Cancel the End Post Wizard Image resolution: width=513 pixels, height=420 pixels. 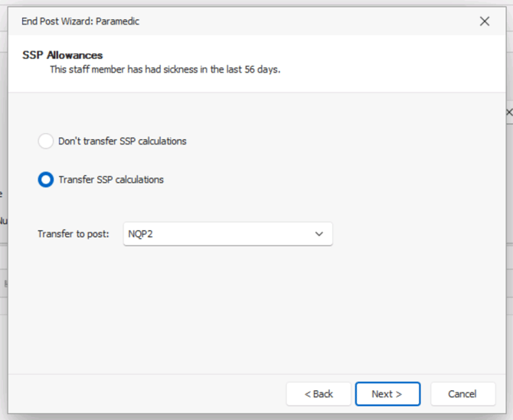coord(462,394)
